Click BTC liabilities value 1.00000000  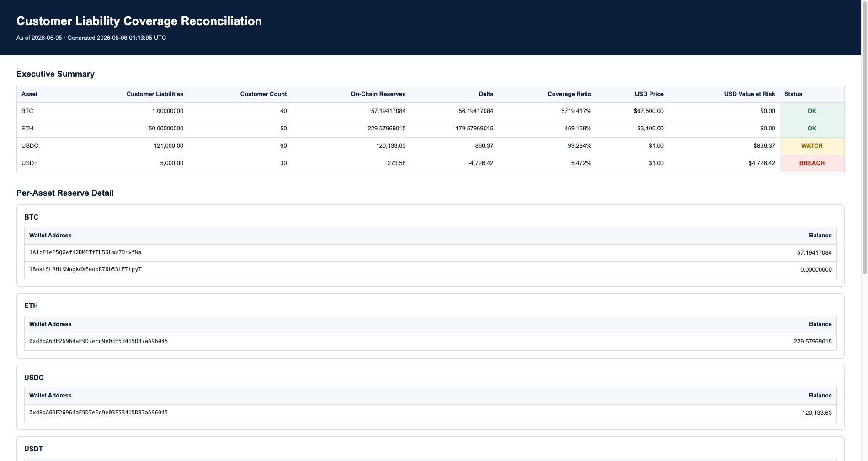tap(168, 111)
